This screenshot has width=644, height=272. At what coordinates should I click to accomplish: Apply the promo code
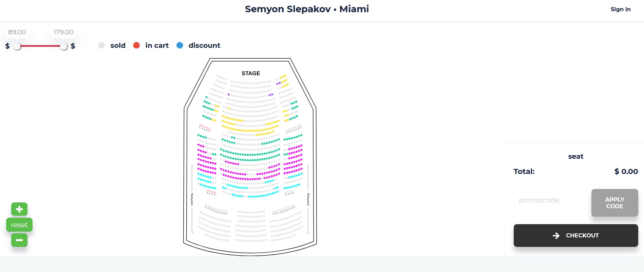pyautogui.click(x=614, y=203)
